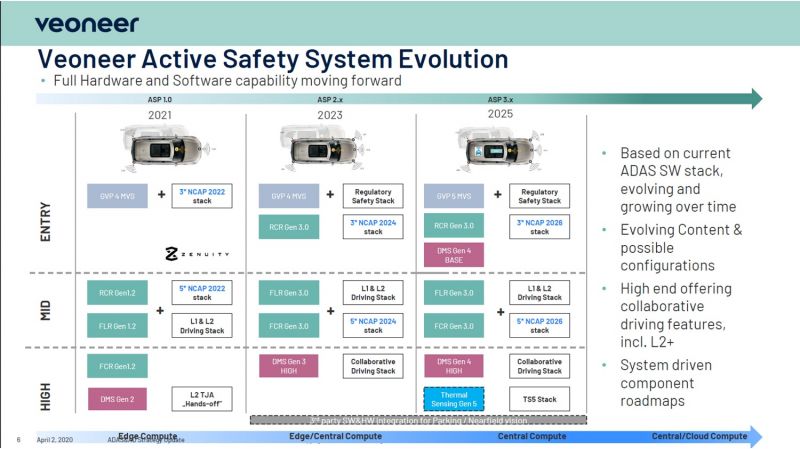Viewport: 800px width, 449px height.
Task: Click 'FLR Gen 3.0' in the 2023 column
Action: coord(289,293)
